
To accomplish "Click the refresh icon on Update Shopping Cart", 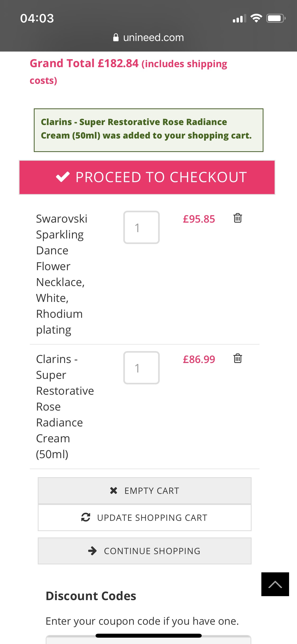I will point(86,517).
